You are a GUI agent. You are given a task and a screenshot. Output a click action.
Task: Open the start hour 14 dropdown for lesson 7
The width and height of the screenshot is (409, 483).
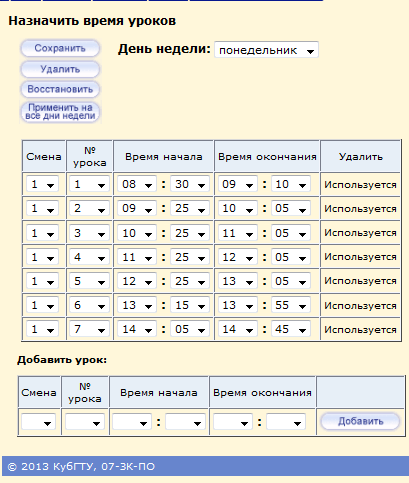[x=137, y=329]
